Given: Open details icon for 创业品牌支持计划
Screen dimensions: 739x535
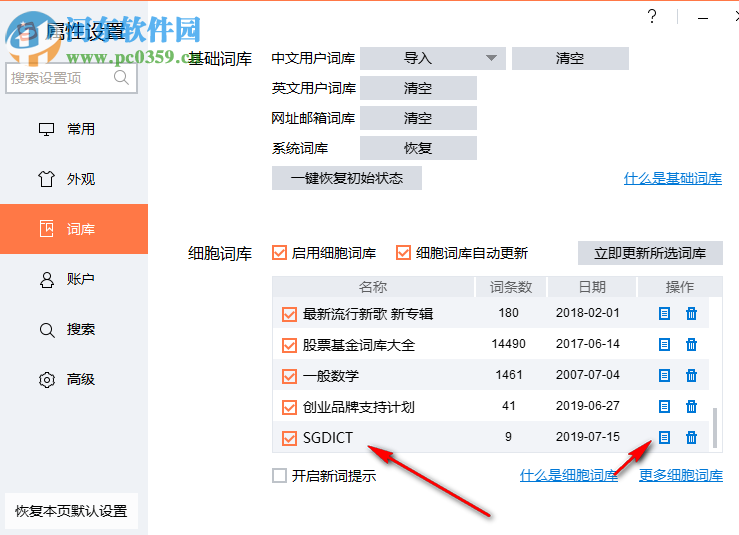Looking at the screenshot, I should 664,406.
